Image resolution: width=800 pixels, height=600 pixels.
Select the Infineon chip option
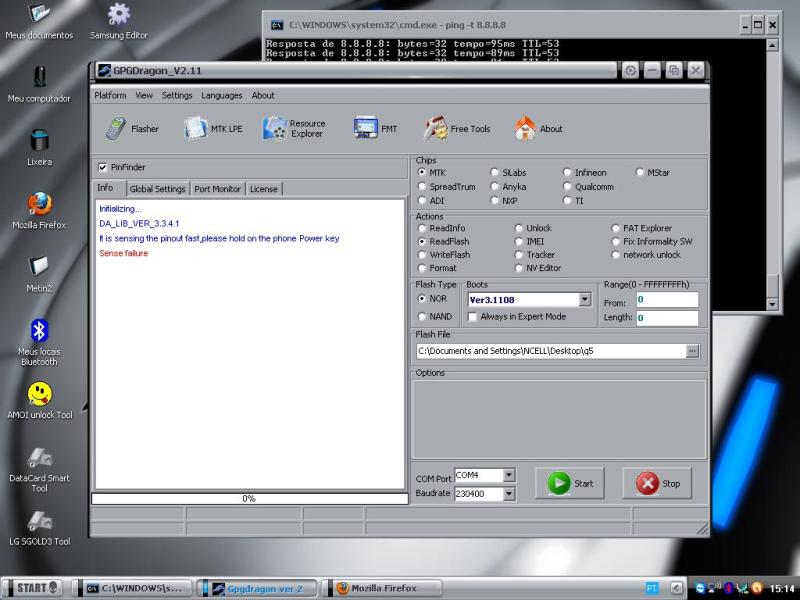pos(567,172)
